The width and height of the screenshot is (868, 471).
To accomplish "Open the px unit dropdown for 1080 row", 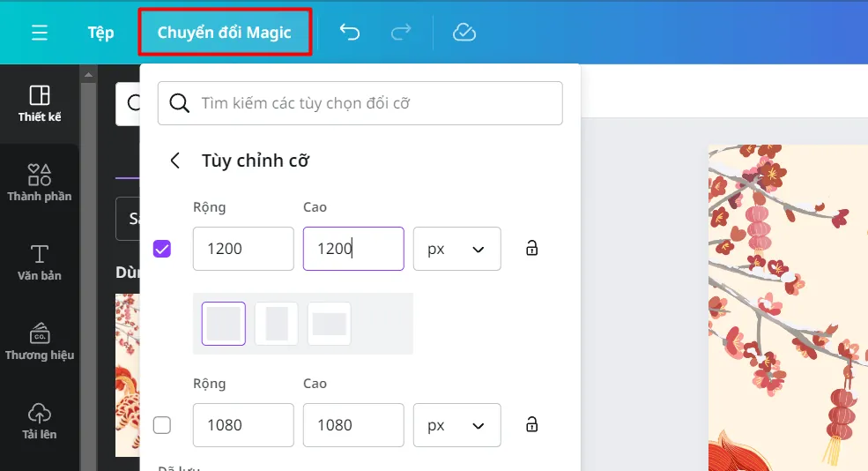I will pos(456,425).
